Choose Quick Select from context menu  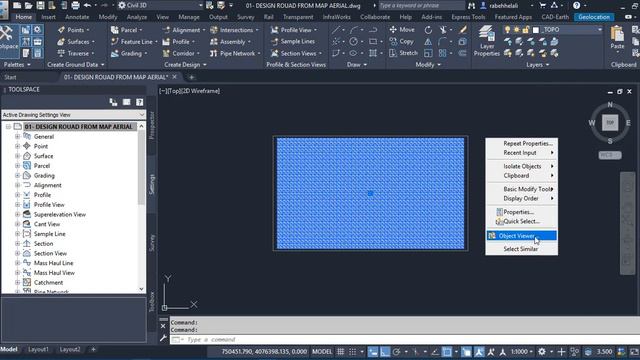coord(522,221)
